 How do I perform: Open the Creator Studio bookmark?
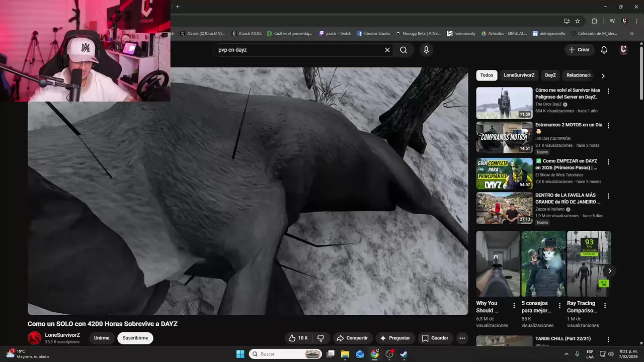pos(373,34)
